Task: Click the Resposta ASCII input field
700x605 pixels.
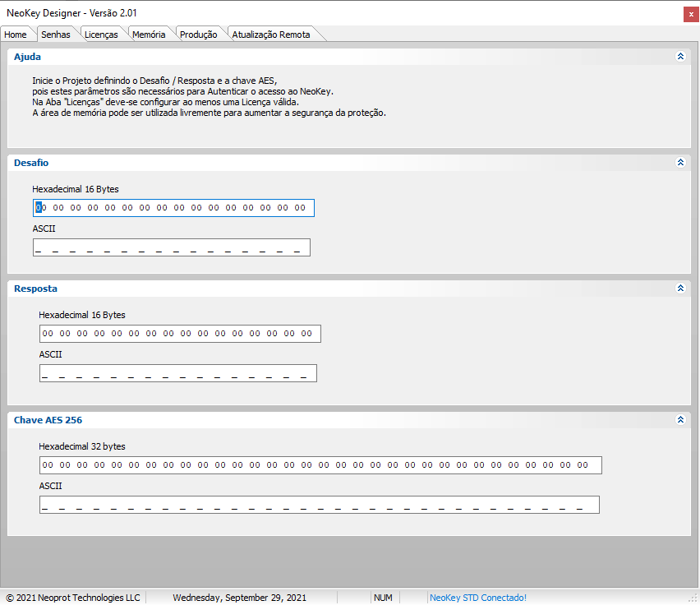Action: pos(177,373)
